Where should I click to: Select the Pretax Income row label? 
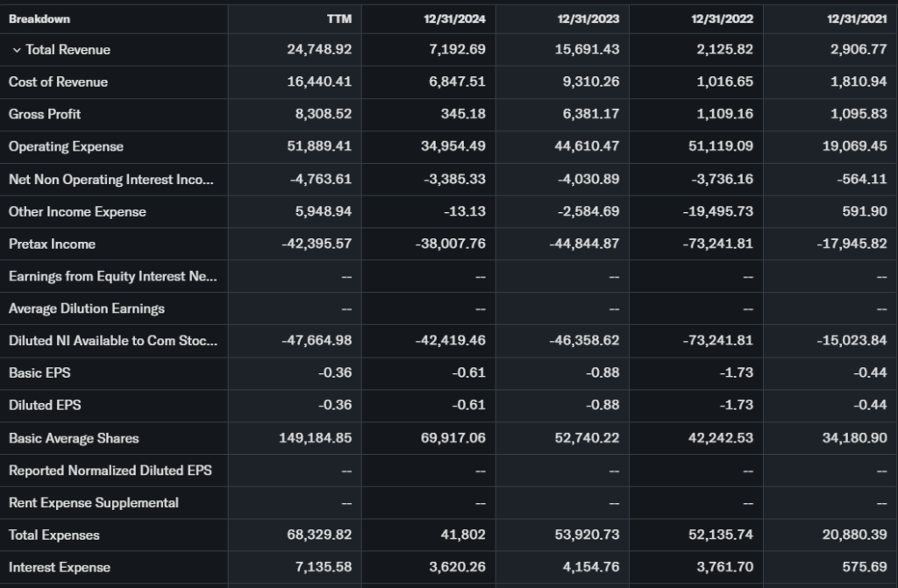[52, 244]
